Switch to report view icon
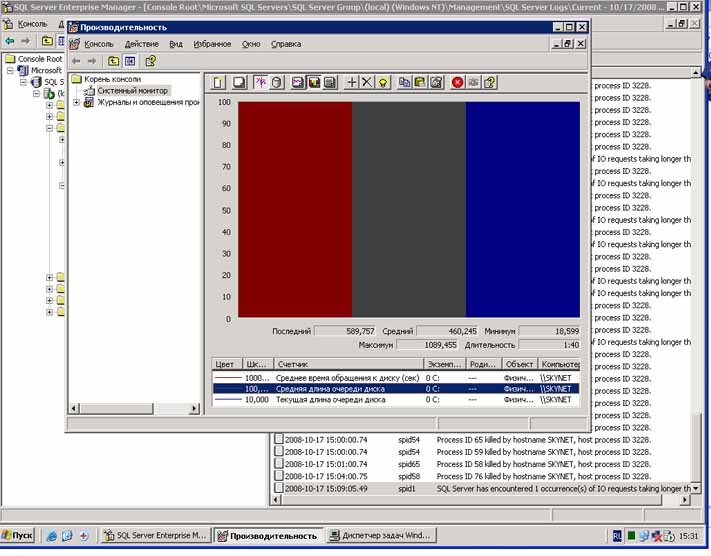 (x=330, y=82)
